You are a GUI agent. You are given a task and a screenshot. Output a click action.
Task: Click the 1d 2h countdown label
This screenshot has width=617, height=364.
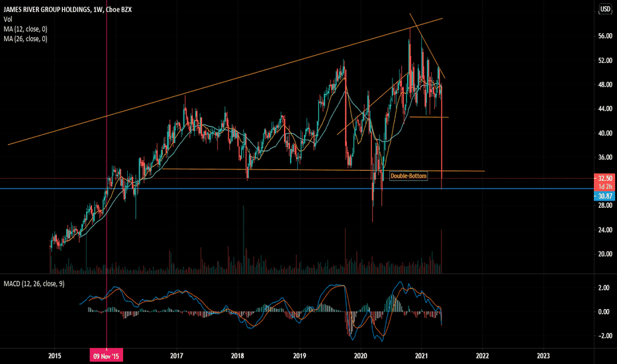click(605, 187)
